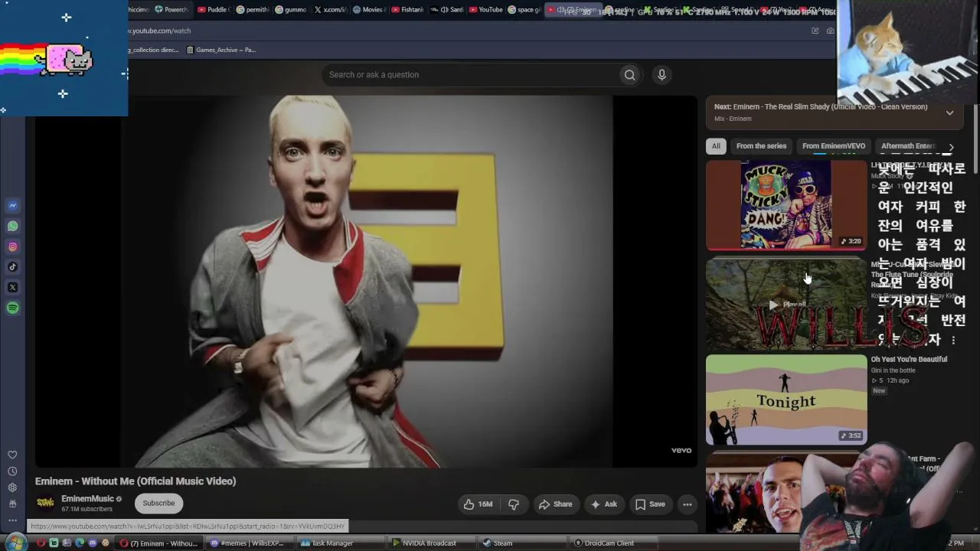Screen dimensions: 980x551
Task: Click the video title "Eminem - Without Me"
Action: (136, 481)
